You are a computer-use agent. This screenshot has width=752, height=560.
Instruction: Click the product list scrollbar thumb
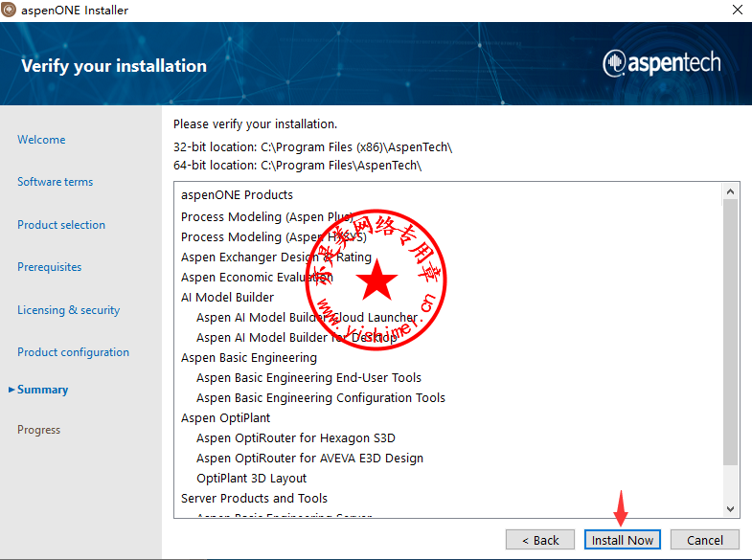point(730,332)
